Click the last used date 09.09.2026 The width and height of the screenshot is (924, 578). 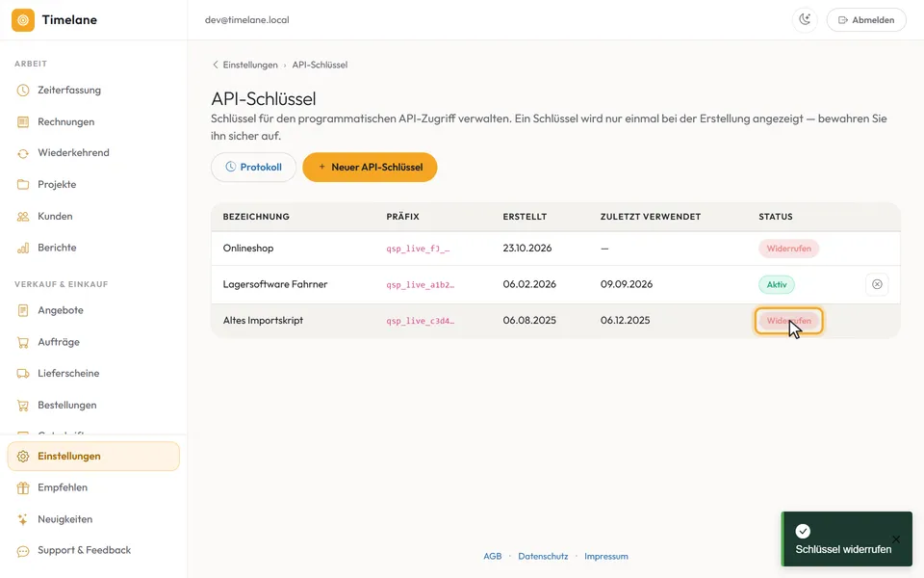pyautogui.click(x=627, y=284)
